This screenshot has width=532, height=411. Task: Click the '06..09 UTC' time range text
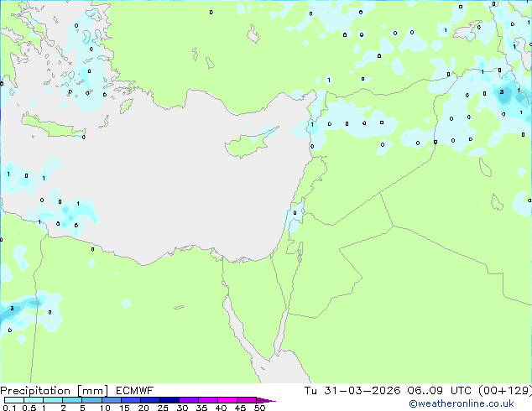439,391
